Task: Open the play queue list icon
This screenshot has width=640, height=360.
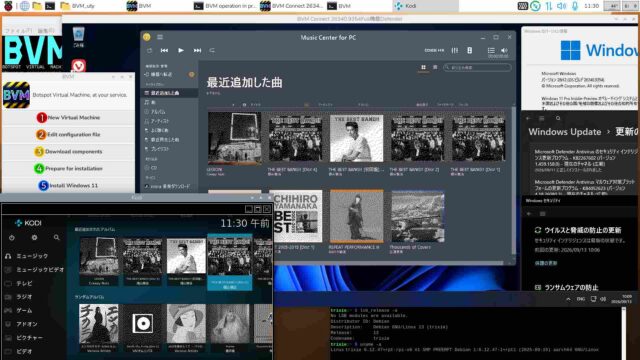Action: click(491, 50)
